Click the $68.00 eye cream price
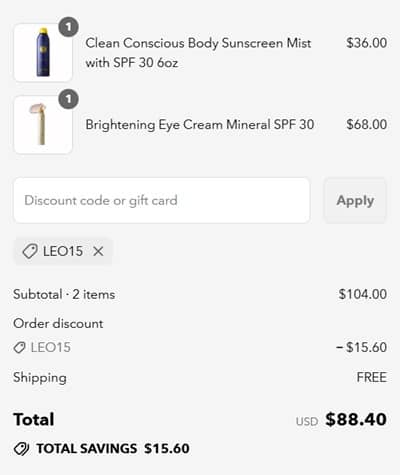Viewport: 400px width, 475px height. click(x=366, y=125)
